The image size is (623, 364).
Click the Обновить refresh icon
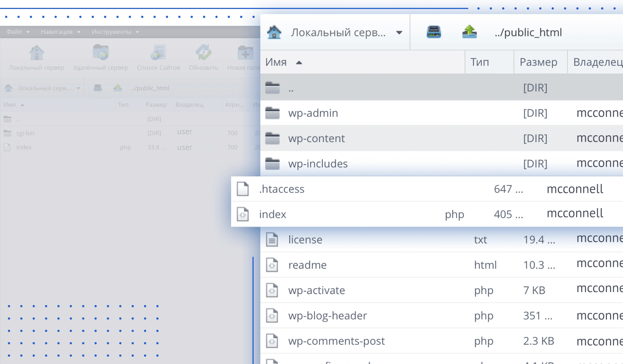(203, 53)
